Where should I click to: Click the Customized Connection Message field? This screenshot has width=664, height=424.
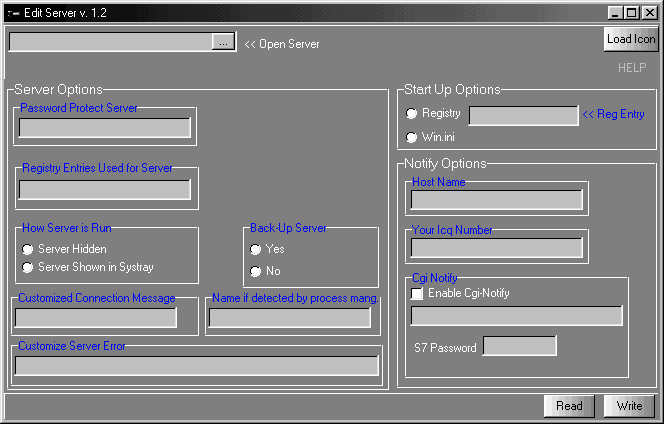(x=96, y=318)
